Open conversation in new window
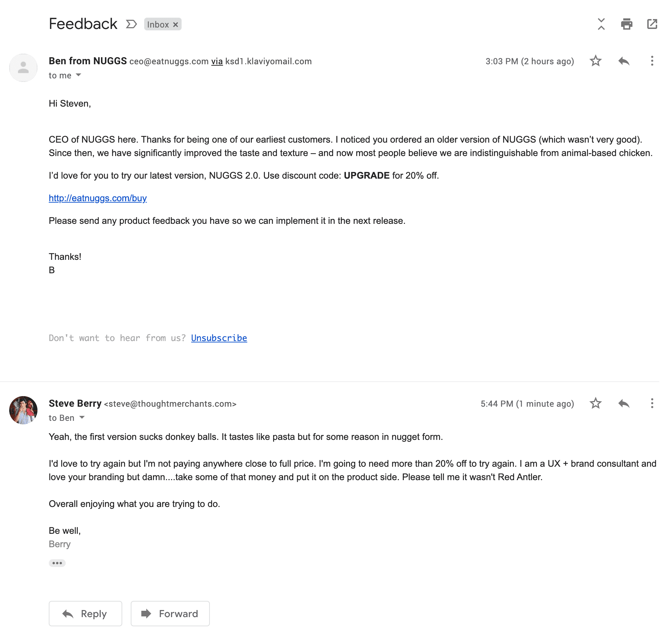This screenshot has width=672, height=639. [x=652, y=24]
